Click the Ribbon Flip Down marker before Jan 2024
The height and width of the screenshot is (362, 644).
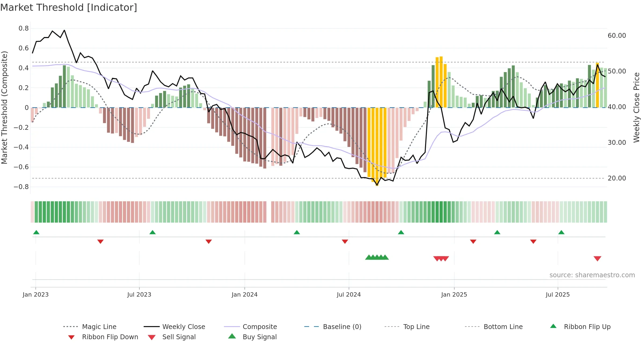pos(208,241)
